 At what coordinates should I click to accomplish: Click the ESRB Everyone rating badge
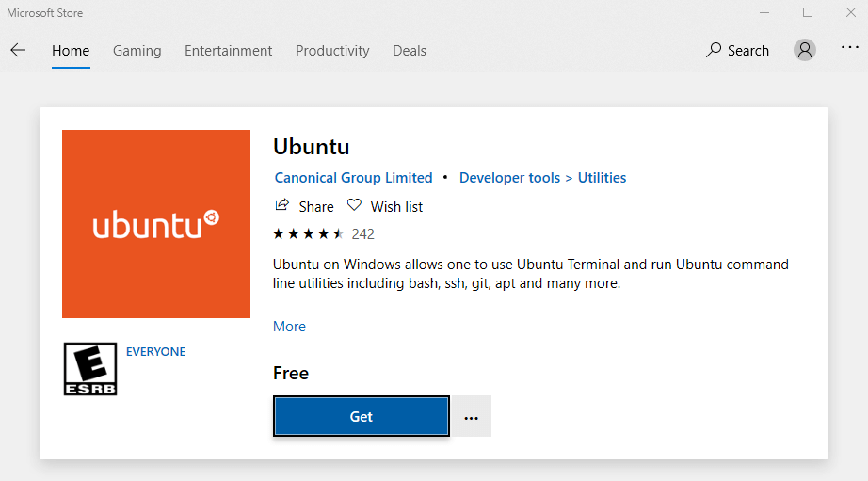(90, 368)
